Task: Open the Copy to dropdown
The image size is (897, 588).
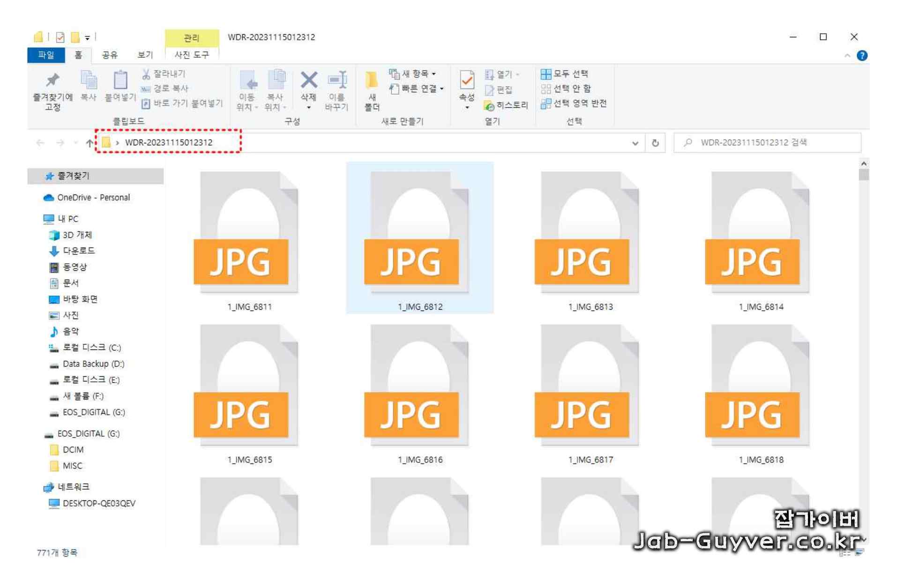Action: pos(276,91)
